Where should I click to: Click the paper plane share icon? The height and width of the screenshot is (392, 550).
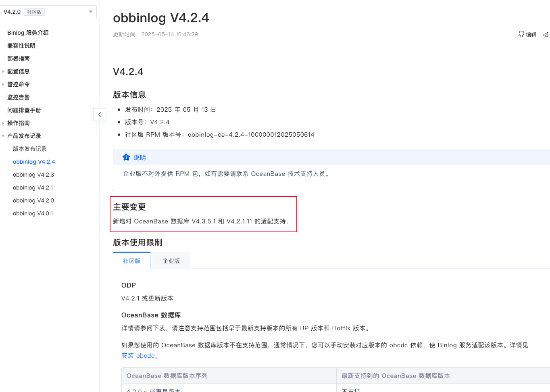coord(546,35)
